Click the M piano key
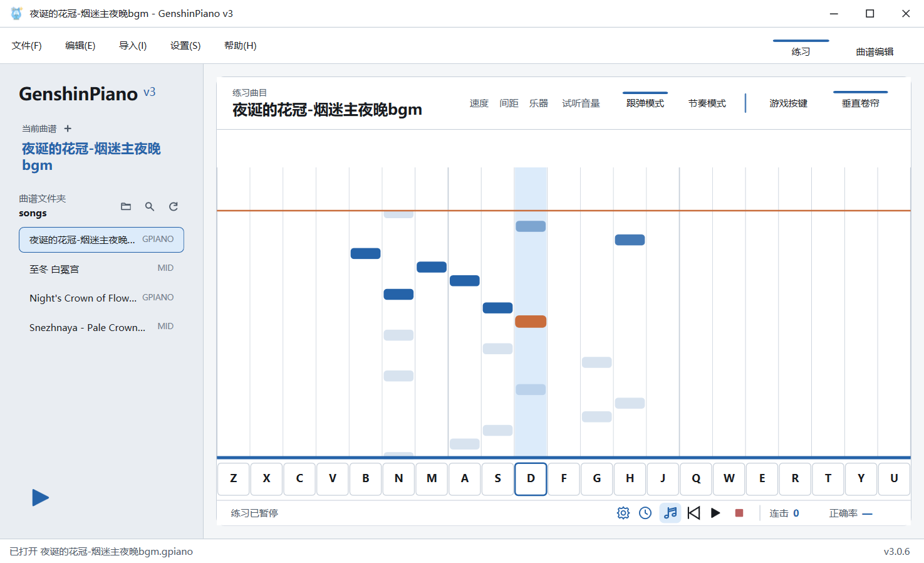 click(x=432, y=478)
